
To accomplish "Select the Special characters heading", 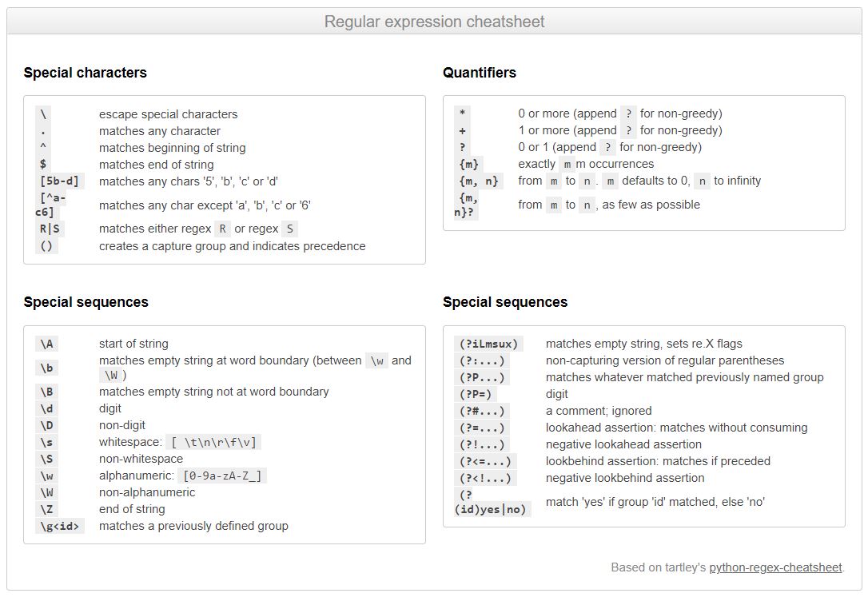I will (86, 73).
